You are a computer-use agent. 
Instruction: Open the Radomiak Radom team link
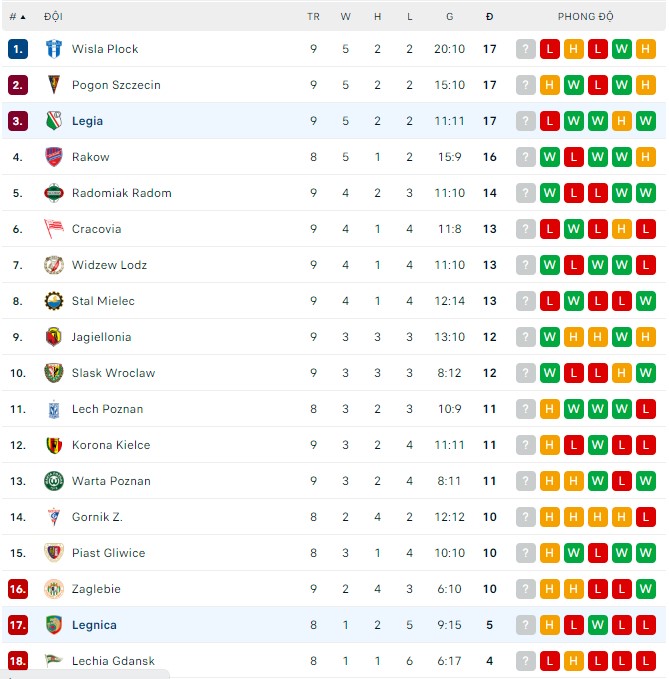pyautogui.click(x=121, y=193)
